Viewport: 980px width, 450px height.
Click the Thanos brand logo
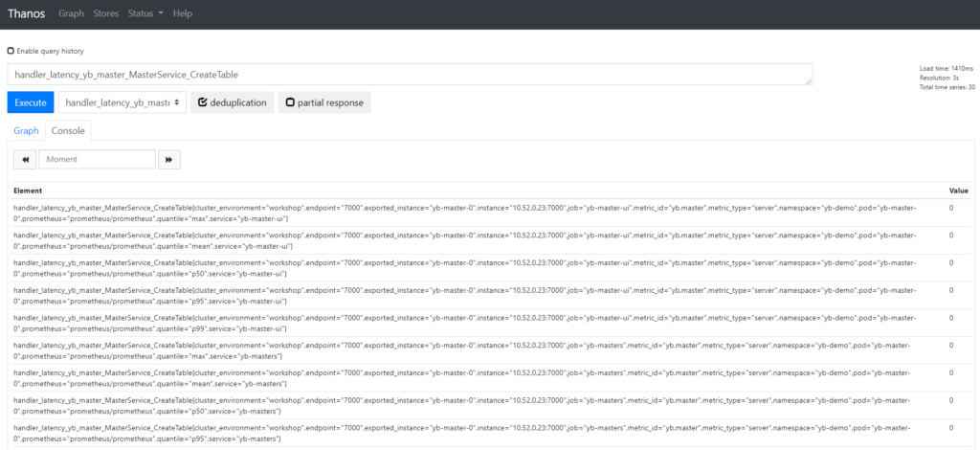point(27,14)
